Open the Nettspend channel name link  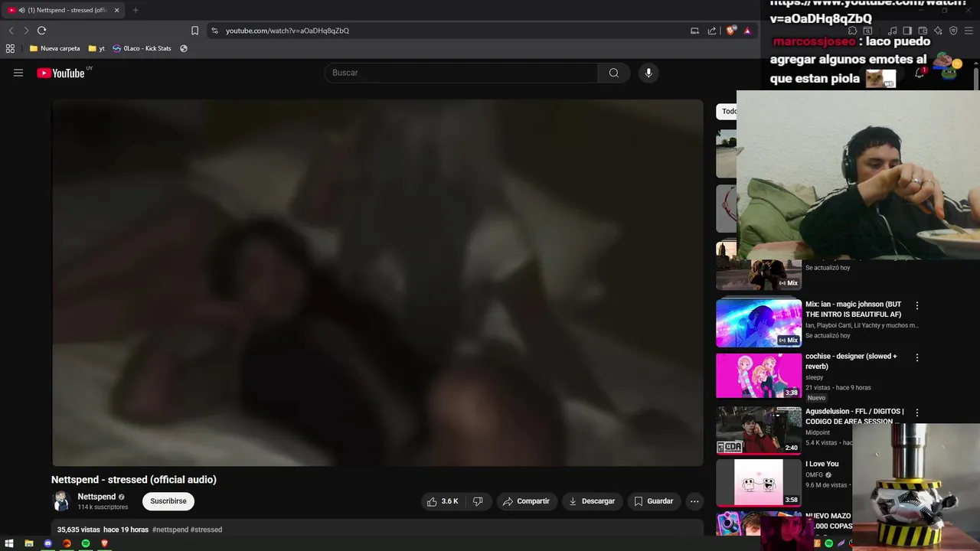click(x=96, y=497)
